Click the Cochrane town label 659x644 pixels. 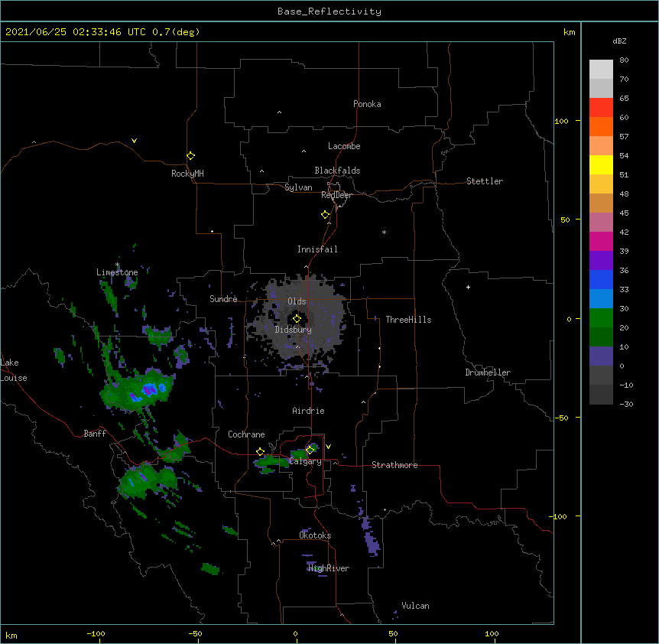coord(246,434)
